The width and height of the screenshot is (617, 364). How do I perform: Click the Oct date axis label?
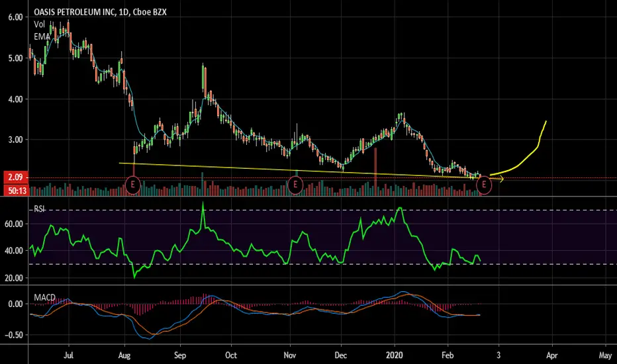coord(231,355)
